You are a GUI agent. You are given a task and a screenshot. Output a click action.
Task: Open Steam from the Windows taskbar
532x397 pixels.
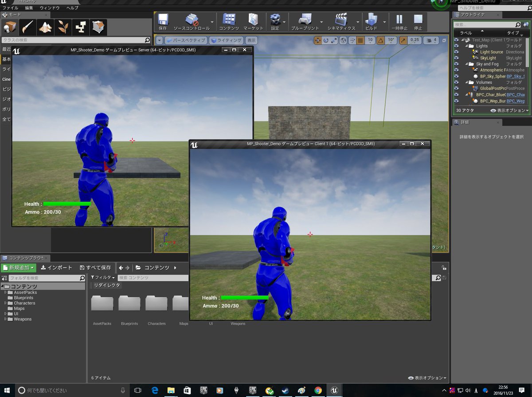point(286,390)
